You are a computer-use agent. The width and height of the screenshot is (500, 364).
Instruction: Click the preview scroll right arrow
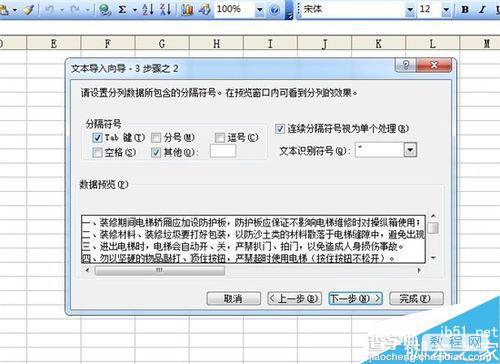tap(419, 270)
